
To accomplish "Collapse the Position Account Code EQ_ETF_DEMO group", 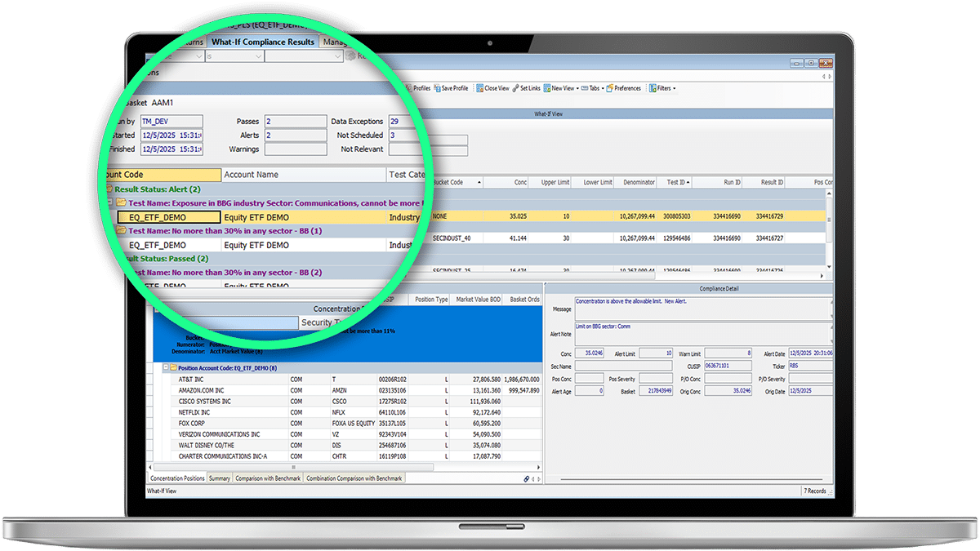I will tap(166, 368).
